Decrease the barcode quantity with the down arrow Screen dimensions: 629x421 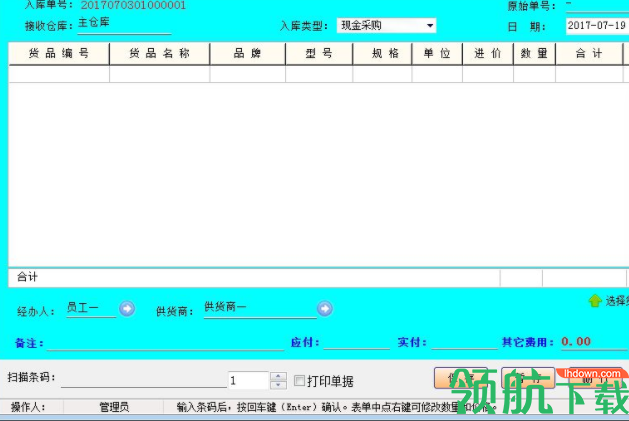tap(278, 385)
